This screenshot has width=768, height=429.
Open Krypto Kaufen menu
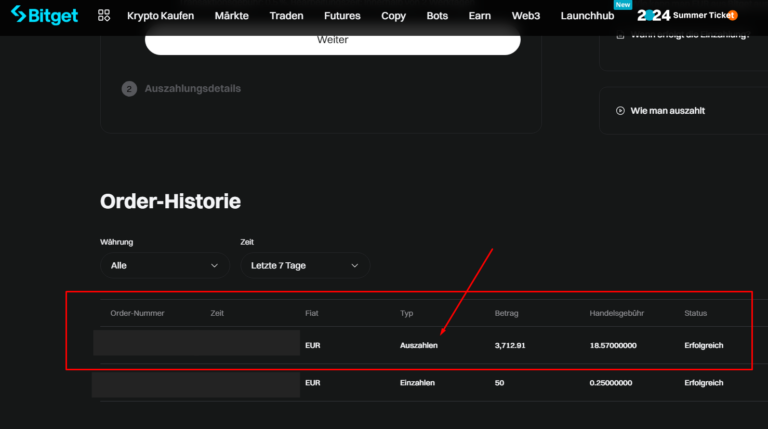[x=160, y=16]
